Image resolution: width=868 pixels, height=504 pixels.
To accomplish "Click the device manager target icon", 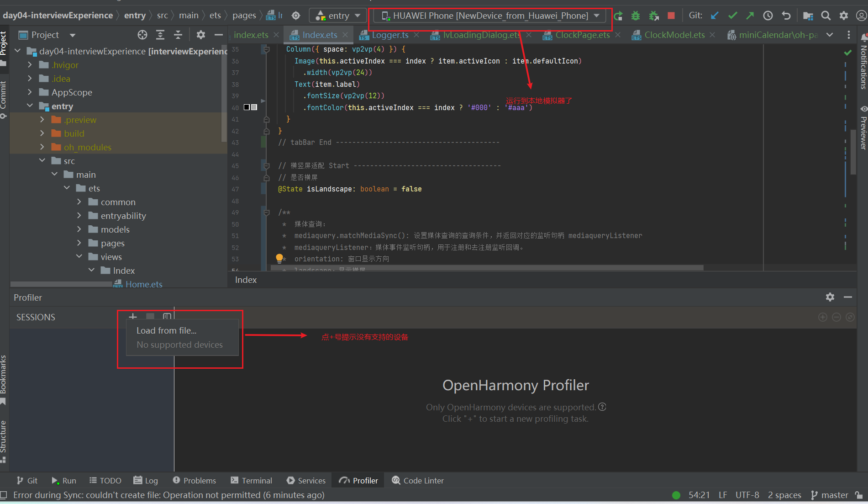I will 296,16.
